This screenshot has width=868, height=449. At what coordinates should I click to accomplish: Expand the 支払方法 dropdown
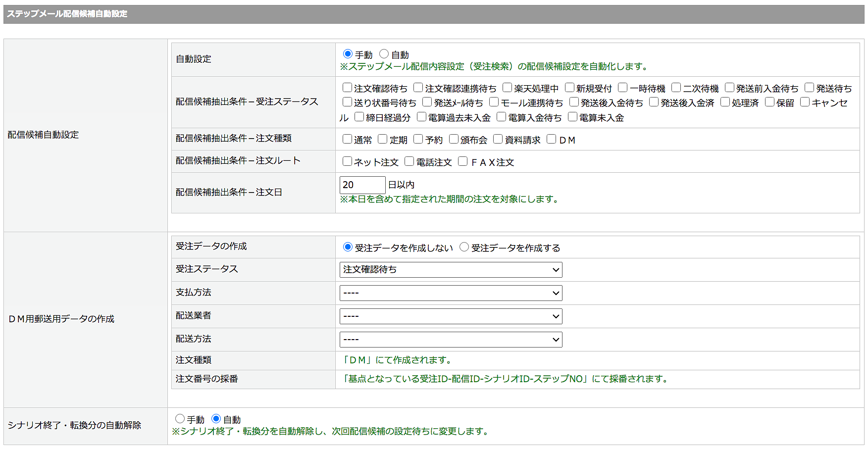coord(451,293)
